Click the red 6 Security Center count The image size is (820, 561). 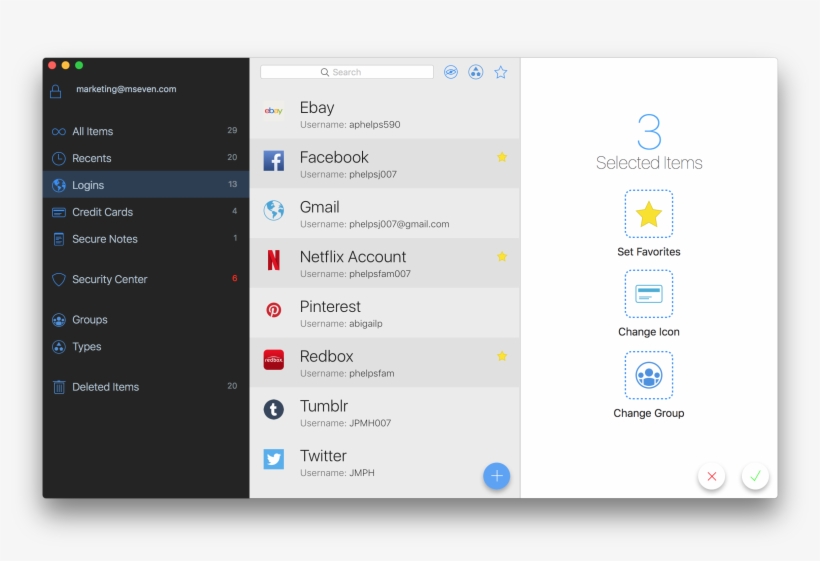click(234, 278)
